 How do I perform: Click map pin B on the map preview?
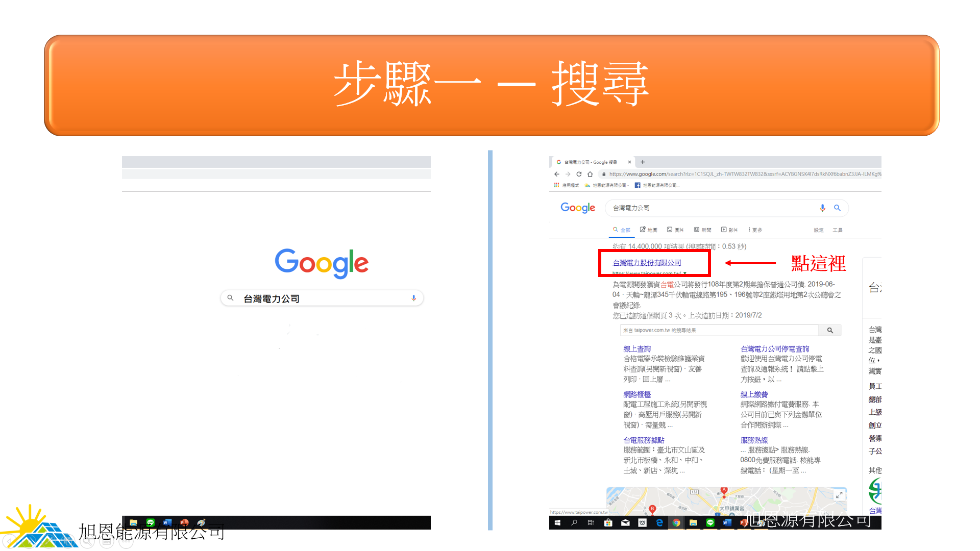click(652, 509)
